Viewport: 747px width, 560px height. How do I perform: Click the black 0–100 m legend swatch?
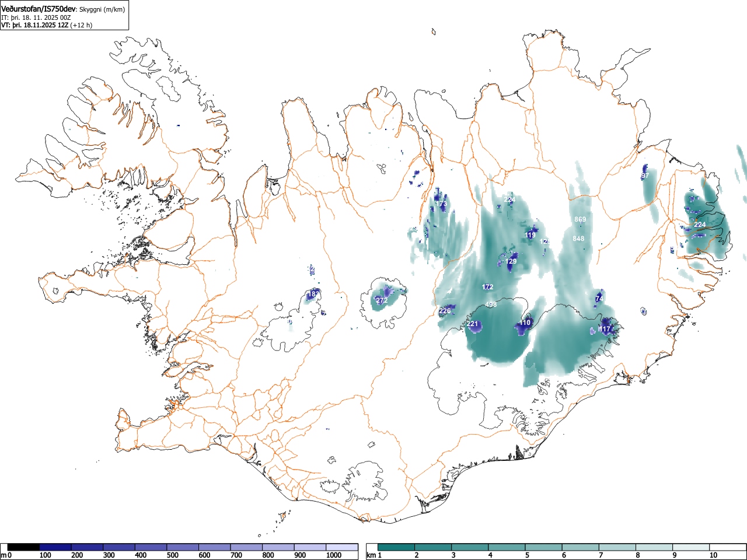(x=24, y=547)
